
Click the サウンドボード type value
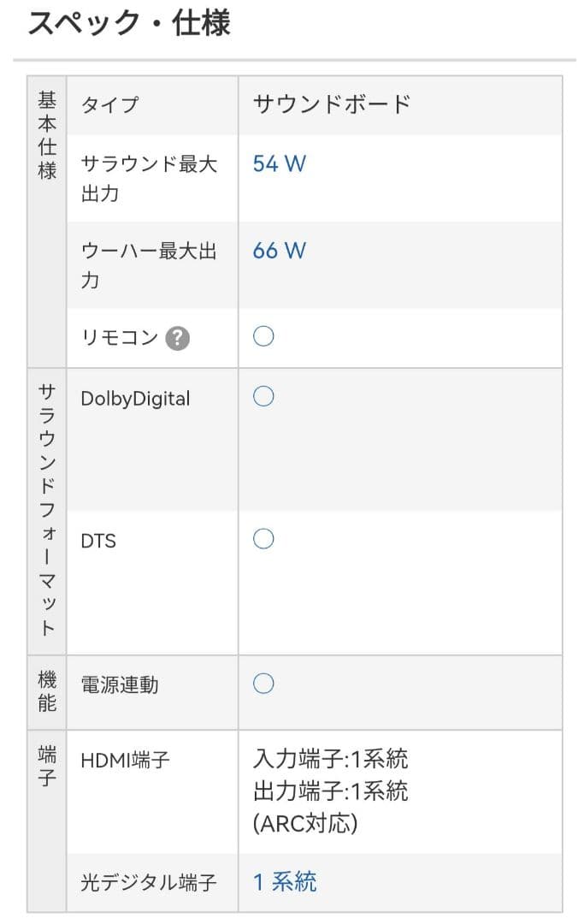click(332, 104)
